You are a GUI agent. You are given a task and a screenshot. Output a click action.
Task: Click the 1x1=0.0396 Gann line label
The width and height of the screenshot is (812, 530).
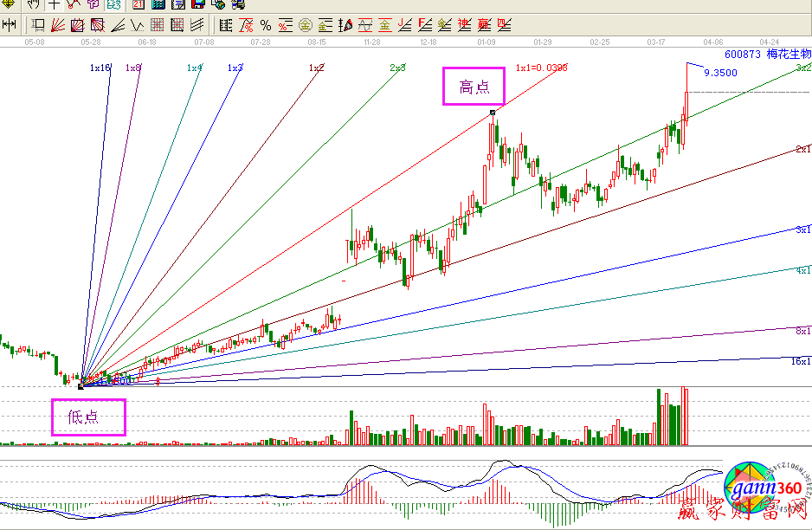pyautogui.click(x=541, y=68)
